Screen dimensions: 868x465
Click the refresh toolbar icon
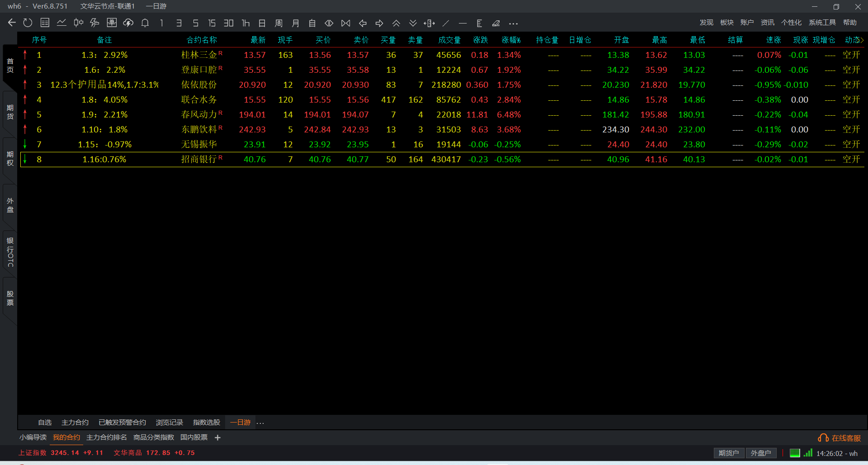click(x=28, y=23)
